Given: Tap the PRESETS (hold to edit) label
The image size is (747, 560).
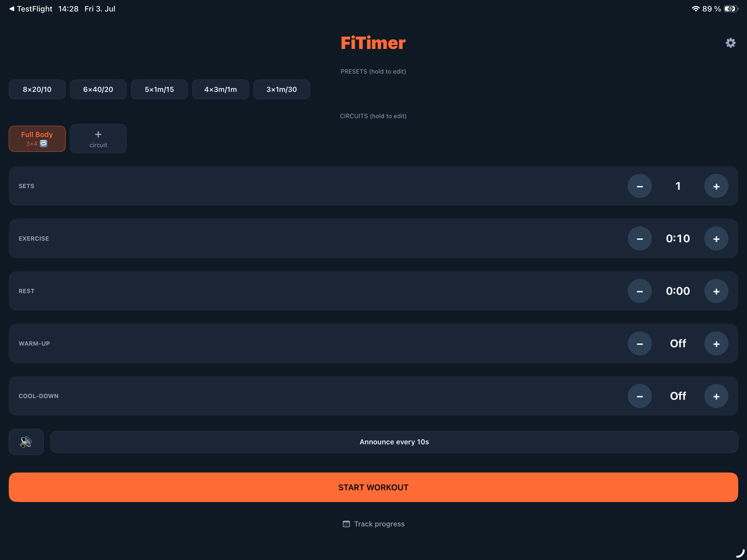Looking at the screenshot, I should [x=373, y=72].
